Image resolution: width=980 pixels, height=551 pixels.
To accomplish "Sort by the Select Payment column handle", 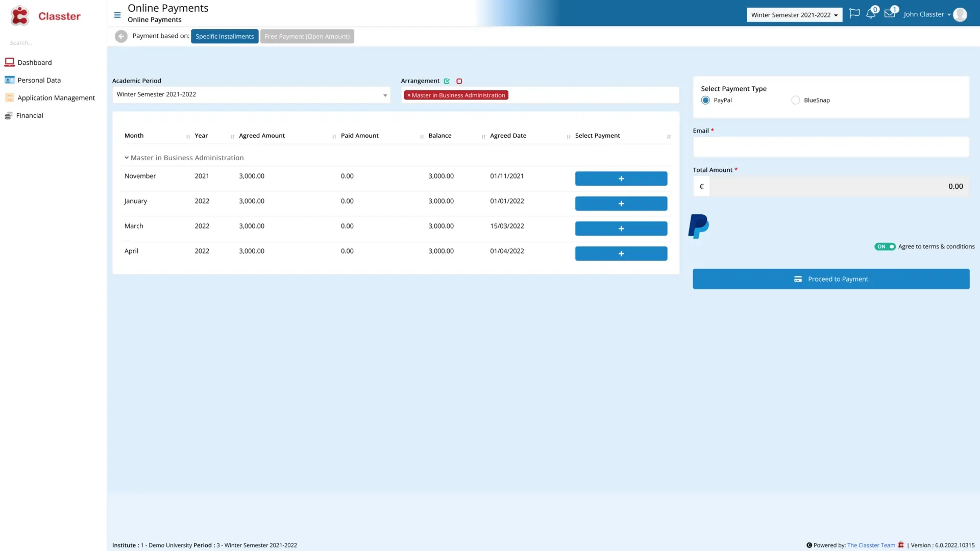I will [x=668, y=137].
